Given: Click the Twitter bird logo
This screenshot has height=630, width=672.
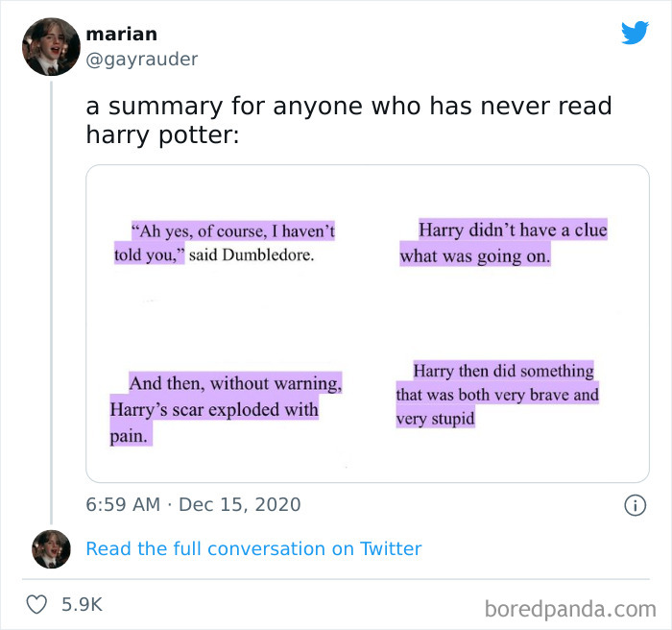Looking at the screenshot, I should (x=635, y=33).
